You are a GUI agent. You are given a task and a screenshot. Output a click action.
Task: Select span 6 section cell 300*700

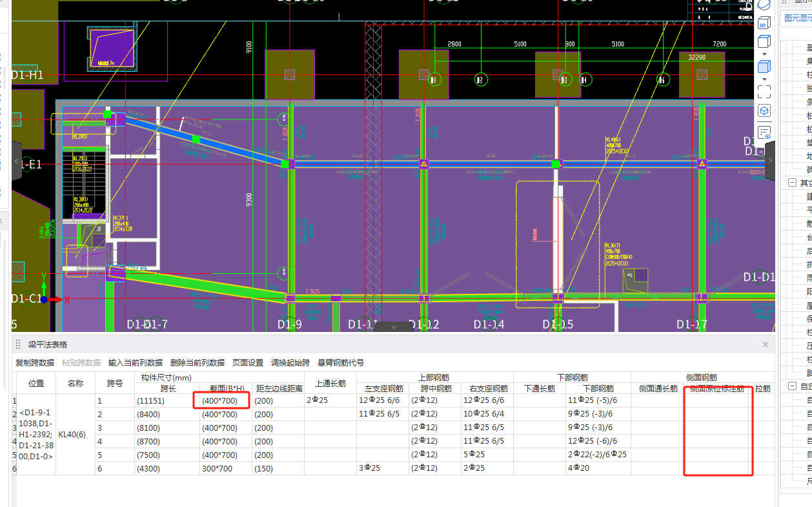coord(225,468)
